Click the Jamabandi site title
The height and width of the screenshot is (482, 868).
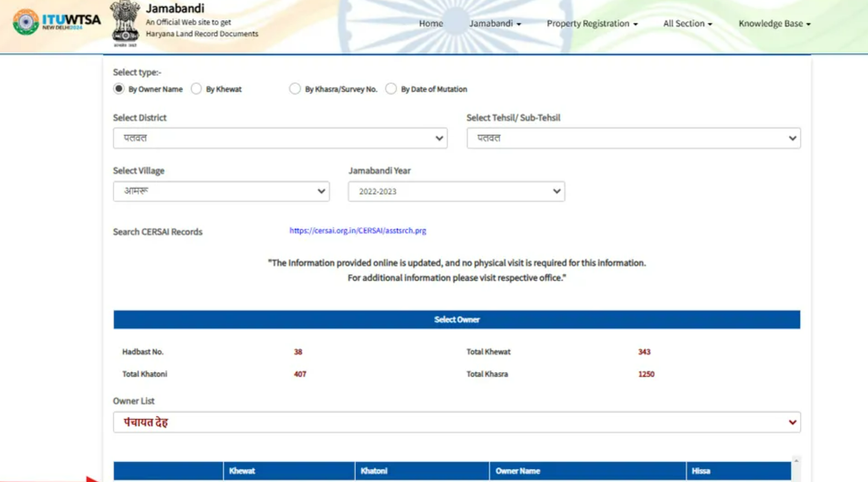(x=175, y=9)
